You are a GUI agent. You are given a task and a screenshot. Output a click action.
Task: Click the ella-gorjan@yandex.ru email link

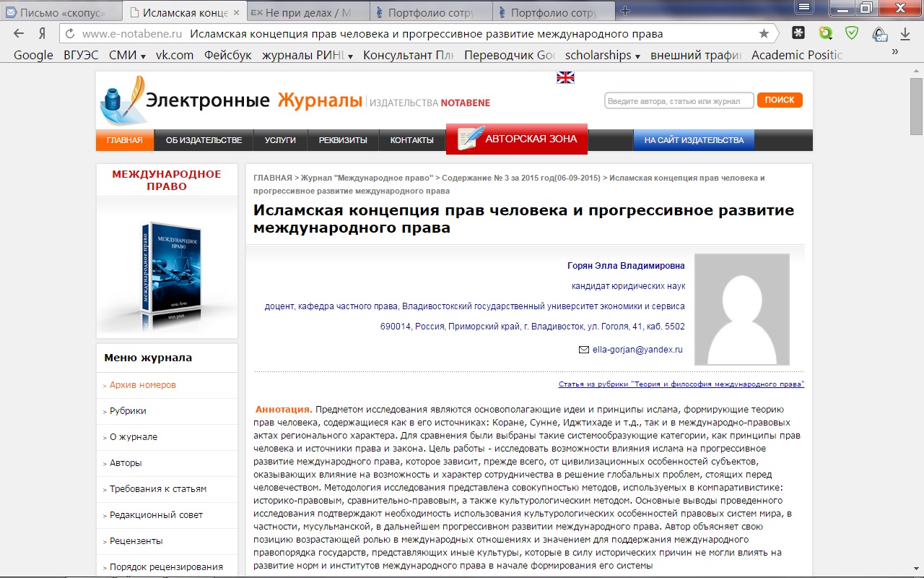637,350
